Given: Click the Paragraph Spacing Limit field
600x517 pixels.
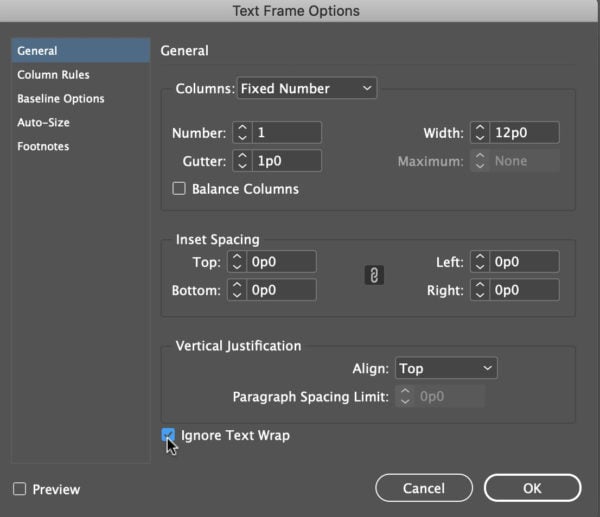Looking at the screenshot, I should pyautogui.click(x=450, y=396).
